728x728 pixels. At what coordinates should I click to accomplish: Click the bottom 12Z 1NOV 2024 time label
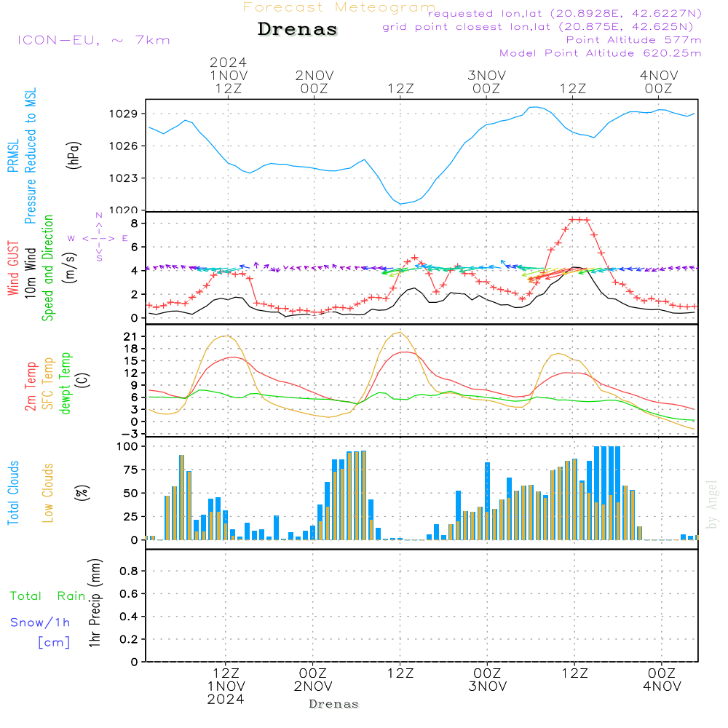click(x=226, y=687)
